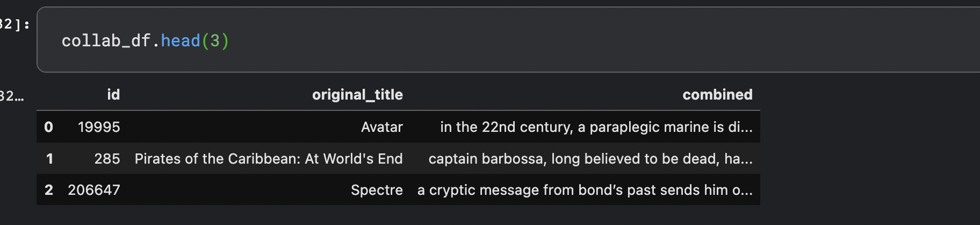Click the '22nd century' combined text cell

pyautogui.click(x=596, y=127)
